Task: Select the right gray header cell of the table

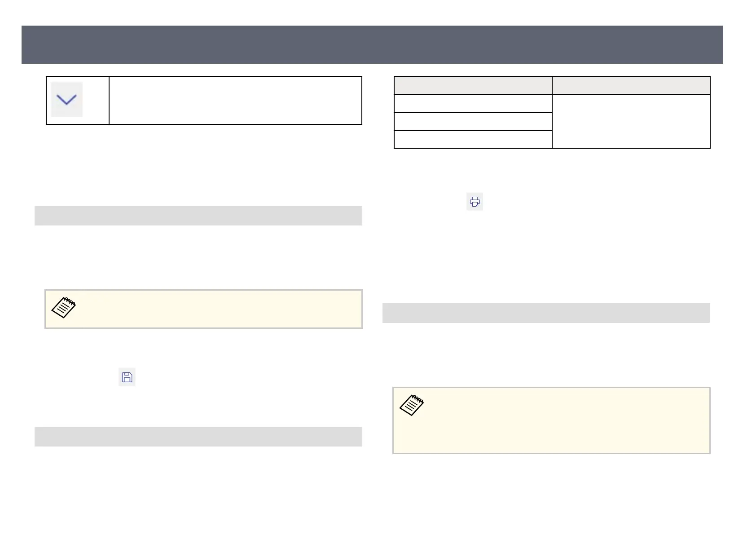Action: (x=631, y=85)
